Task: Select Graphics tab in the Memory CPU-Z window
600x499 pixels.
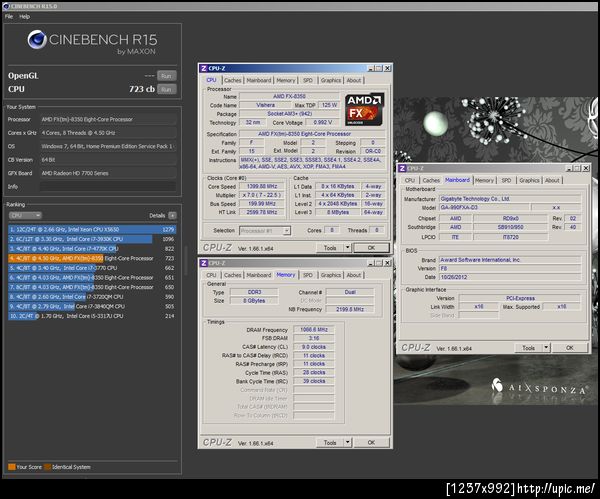Action: pos(331,275)
